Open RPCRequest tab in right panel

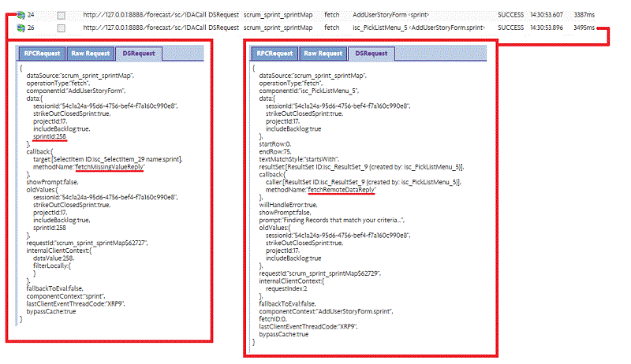click(x=274, y=54)
